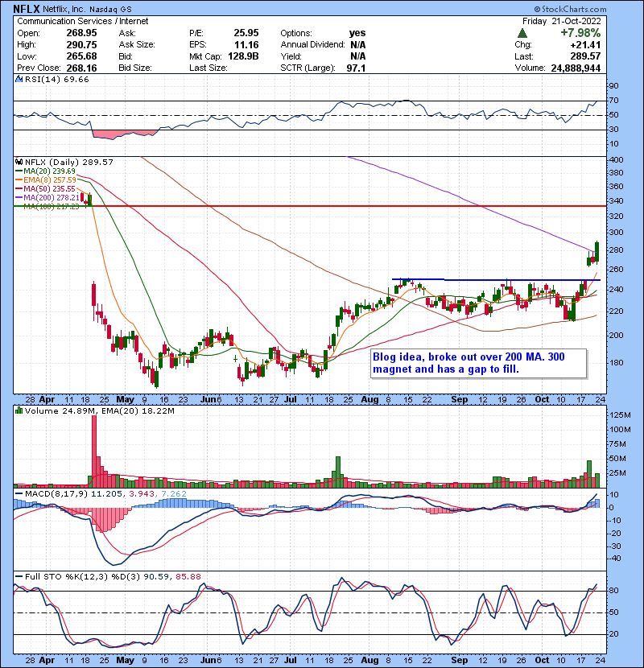Click the green up-triangle change indicator
The width and height of the screenshot is (644, 668).
click(522, 33)
